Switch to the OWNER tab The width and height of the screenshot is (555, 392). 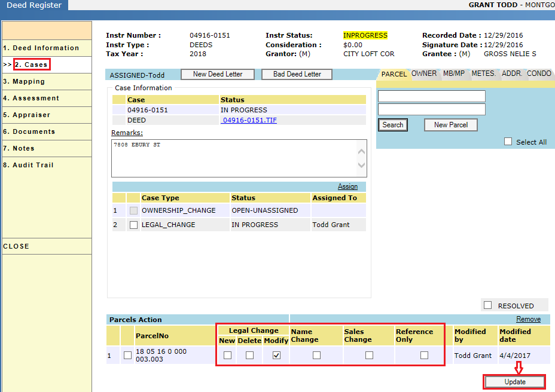click(424, 73)
